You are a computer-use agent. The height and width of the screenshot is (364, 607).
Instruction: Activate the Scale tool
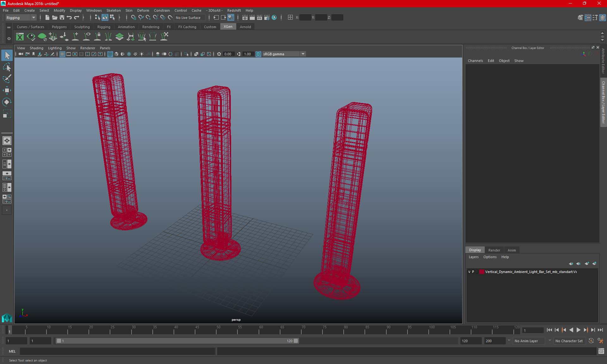(x=7, y=114)
